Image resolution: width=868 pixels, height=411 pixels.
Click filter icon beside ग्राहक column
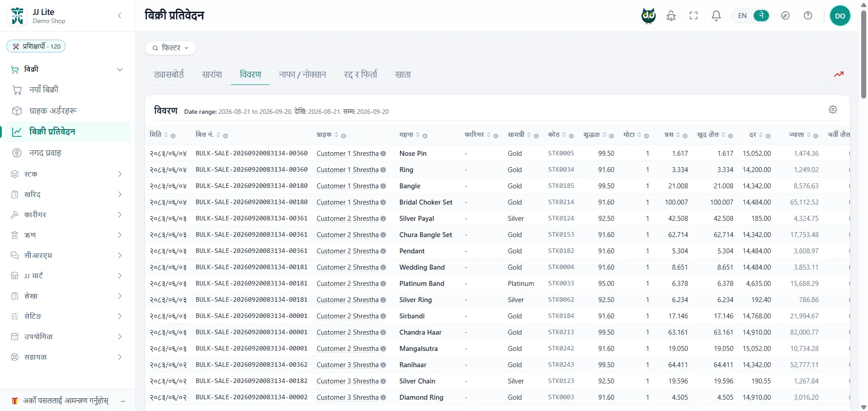pos(344,135)
